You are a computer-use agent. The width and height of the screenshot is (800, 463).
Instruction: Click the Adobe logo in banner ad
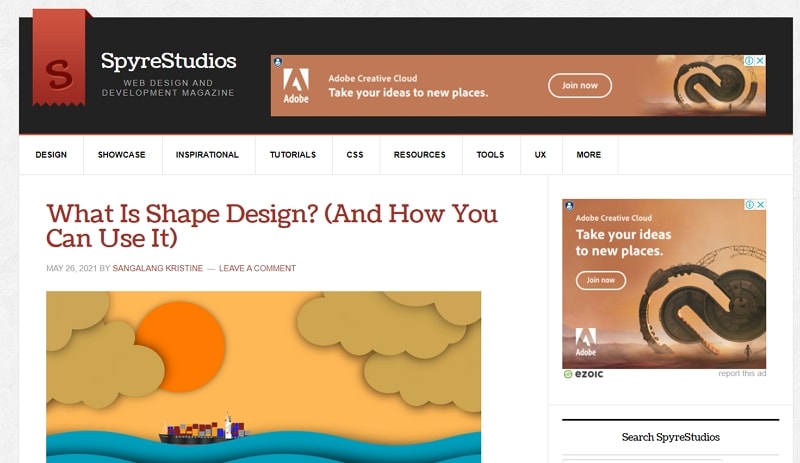click(x=296, y=86)
